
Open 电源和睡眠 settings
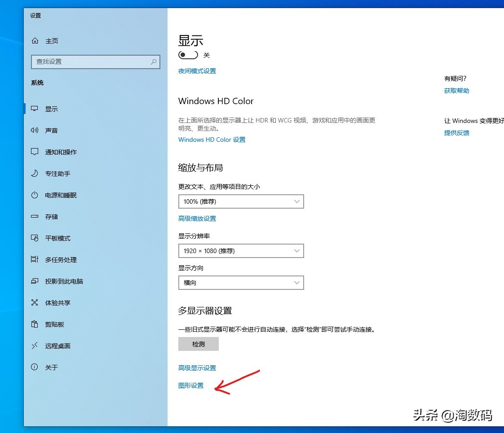click(x=35, y=195)
